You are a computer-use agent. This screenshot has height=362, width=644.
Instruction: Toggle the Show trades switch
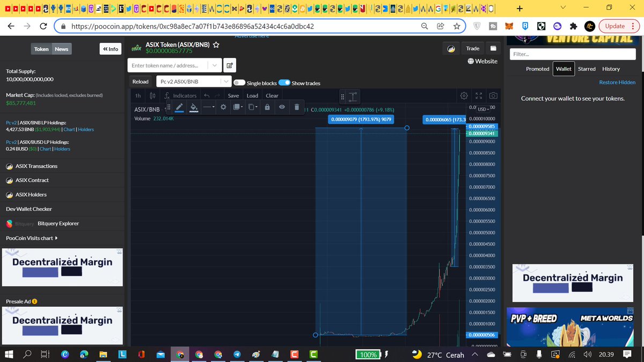point(284,83)
